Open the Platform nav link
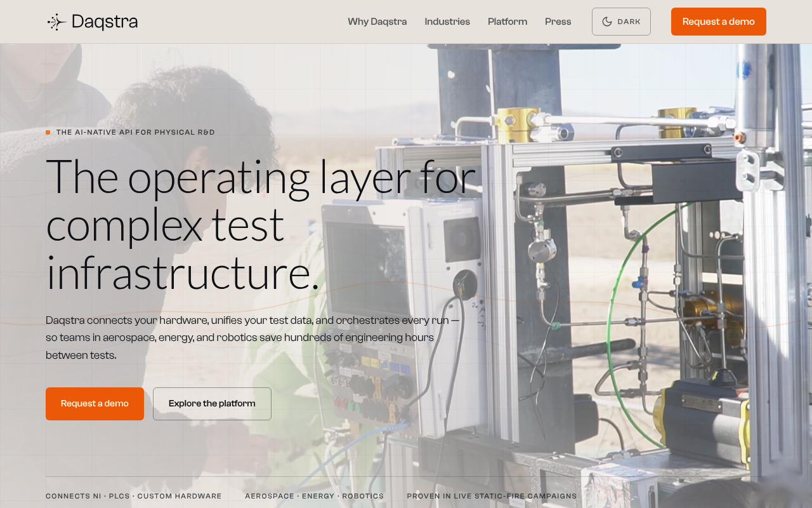The height and width of the screenshot is (508, 812). coord(507,22)
